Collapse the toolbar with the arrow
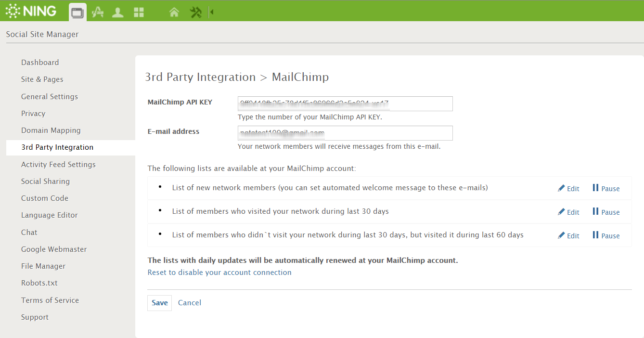The height and width of the screenshot is (338, 644). tap(211, 13)
